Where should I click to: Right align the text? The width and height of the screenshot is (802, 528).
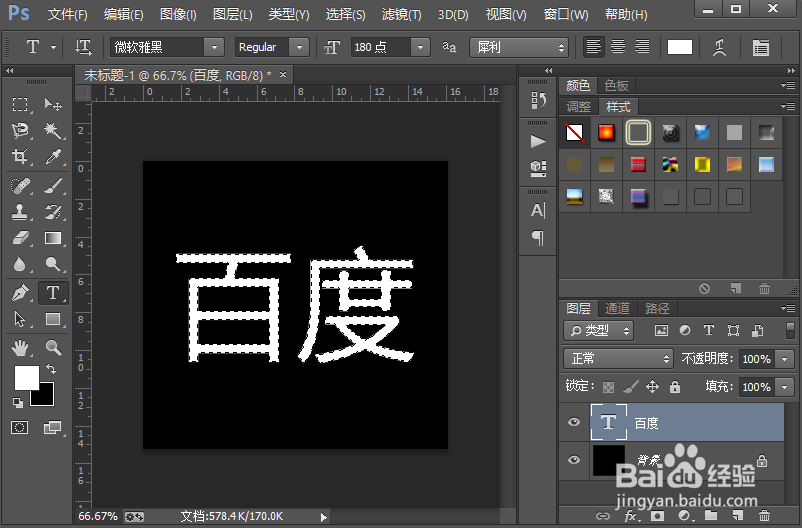(x=642, y=48)
